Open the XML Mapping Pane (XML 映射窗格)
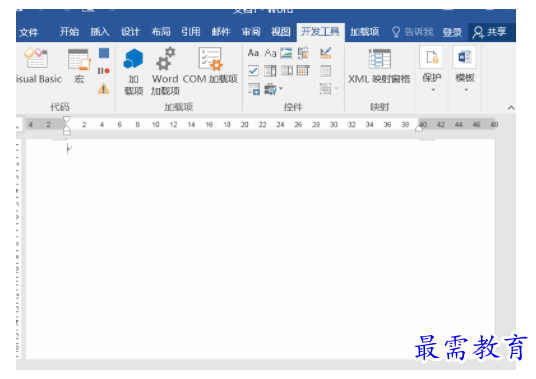536x379 pixels. pyautogui.click(x=379, y=66)
